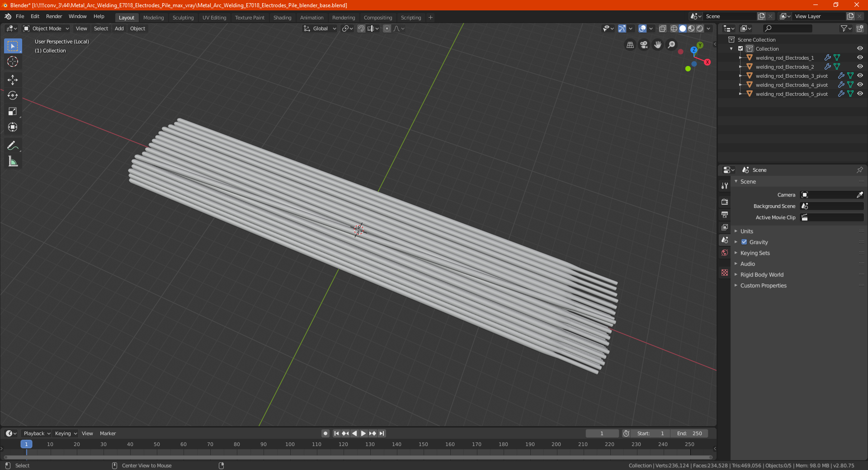Switch to camera view icon
The image size is (868, 470).
pyautogui.click(x=644, y=45)
